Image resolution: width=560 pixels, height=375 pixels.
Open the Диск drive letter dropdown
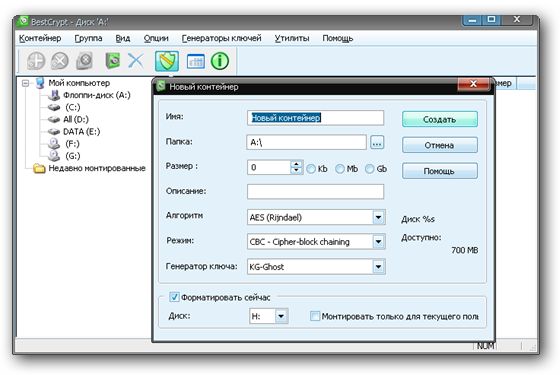pos(281,316)
